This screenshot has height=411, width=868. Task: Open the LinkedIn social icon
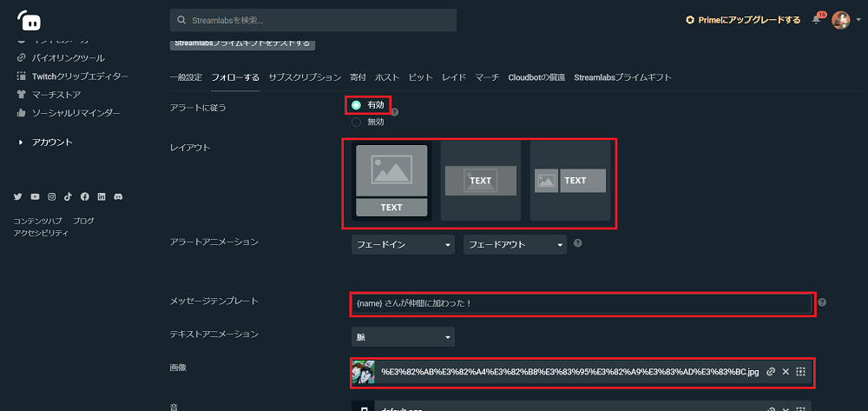[x=102, y=196]
